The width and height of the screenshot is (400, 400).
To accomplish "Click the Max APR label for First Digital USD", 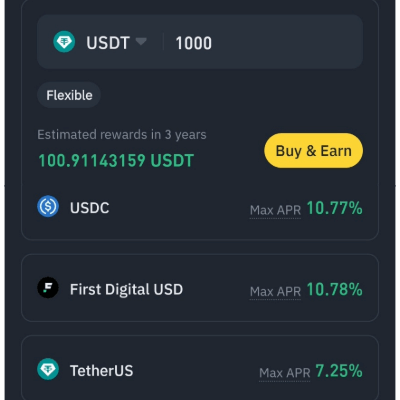I will tap(275, 292).
